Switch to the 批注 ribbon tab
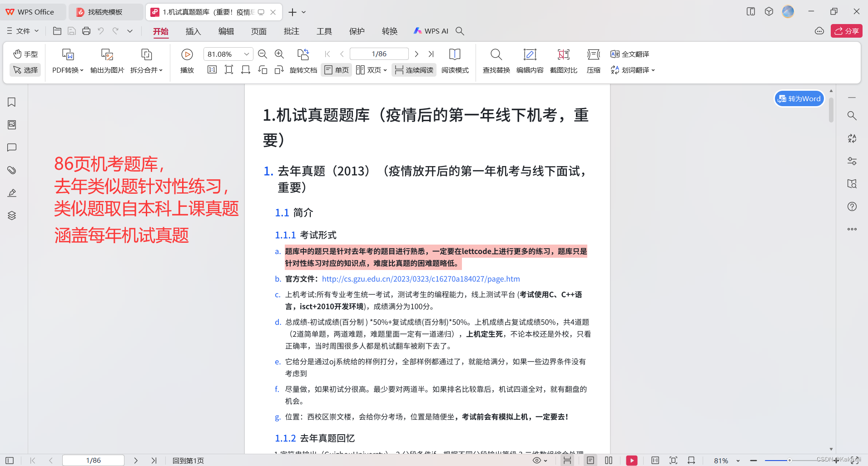 coord(291,31)
